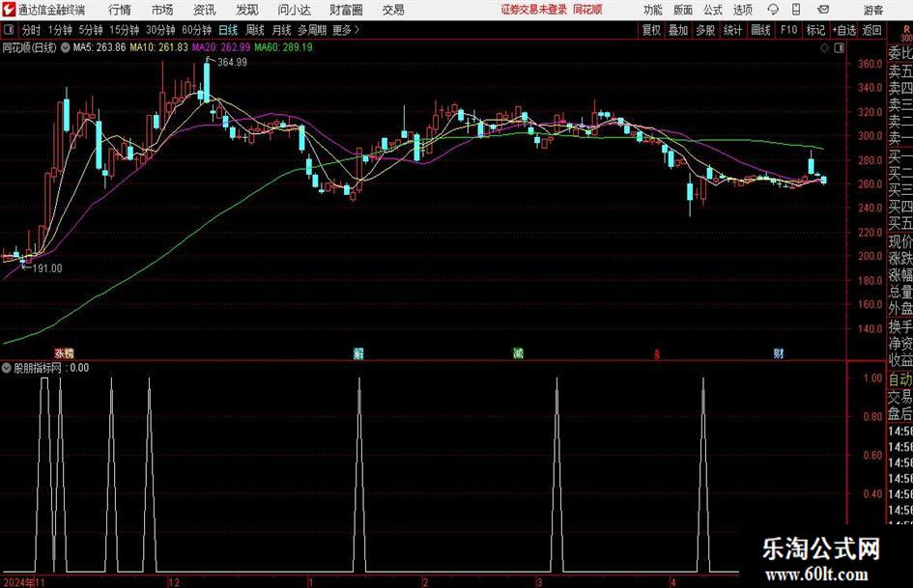
Task: Click the 财 event marker icon
Action: pyautogui.click(x=779, y=352)
